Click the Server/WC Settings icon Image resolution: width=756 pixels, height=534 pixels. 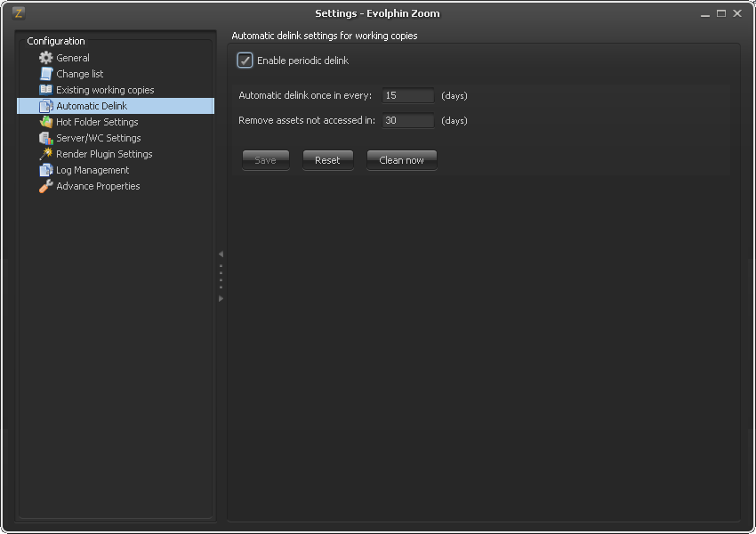(45, 138)
